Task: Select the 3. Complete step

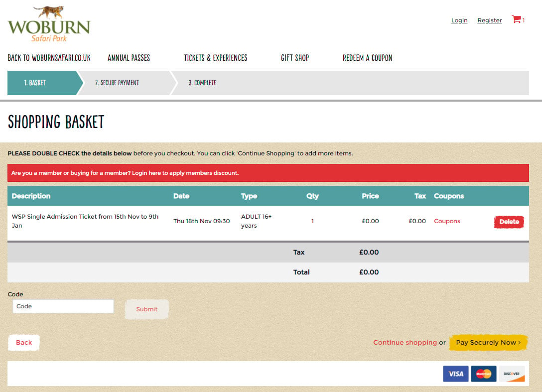Action: click(x=203, y=83)
